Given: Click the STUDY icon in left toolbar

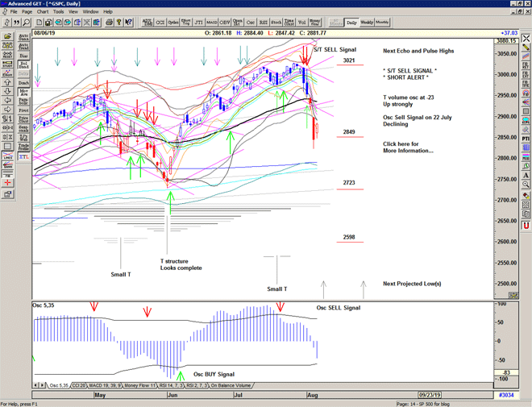Looking at the screenshot, I should [x=8, y=64].
